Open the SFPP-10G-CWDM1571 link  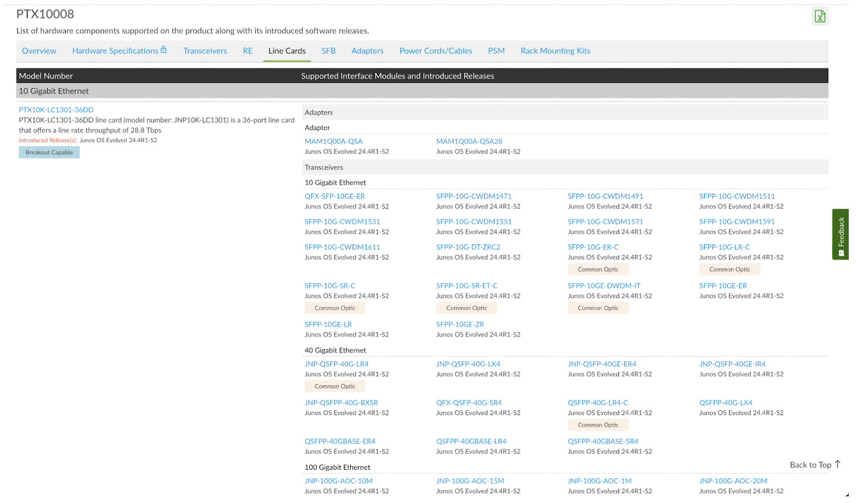coord(606,222)
